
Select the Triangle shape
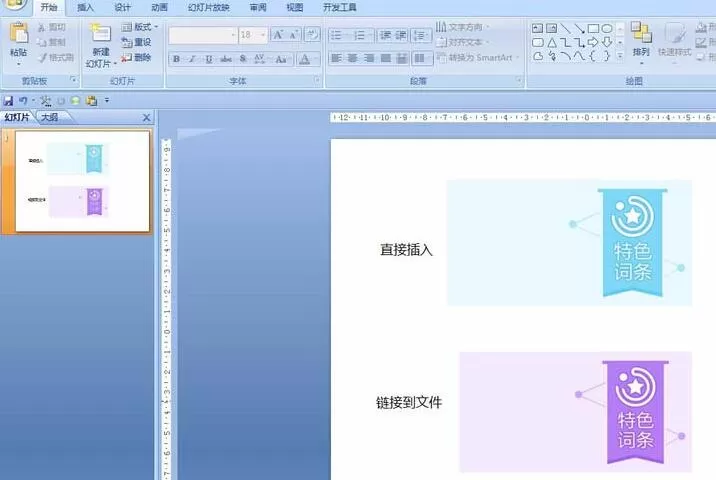552,42
